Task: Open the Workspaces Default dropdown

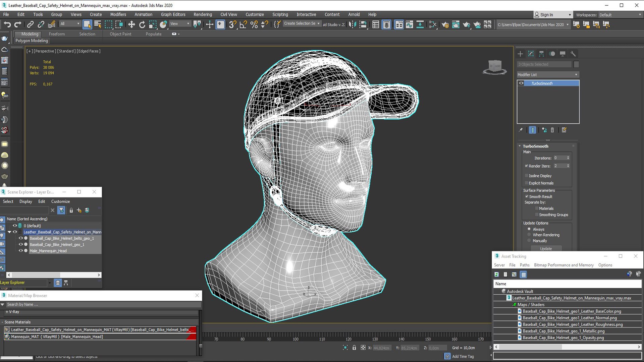Action: (x=621, y=15)
